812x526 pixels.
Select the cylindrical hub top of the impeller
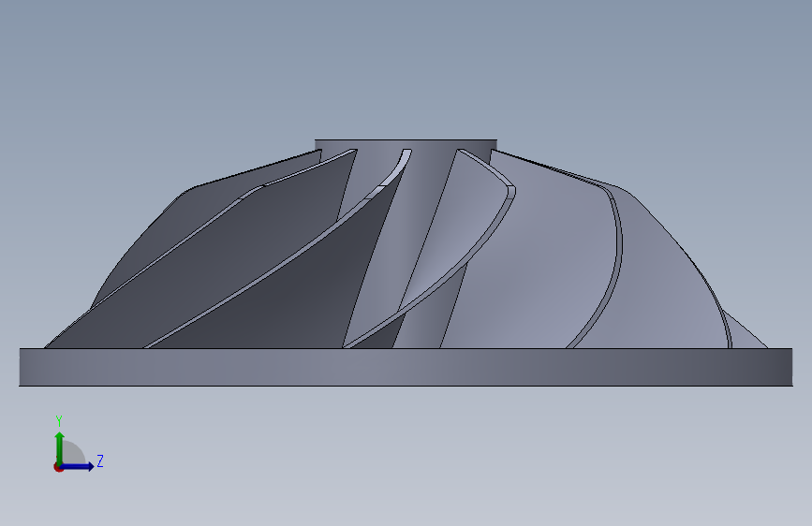406,144
